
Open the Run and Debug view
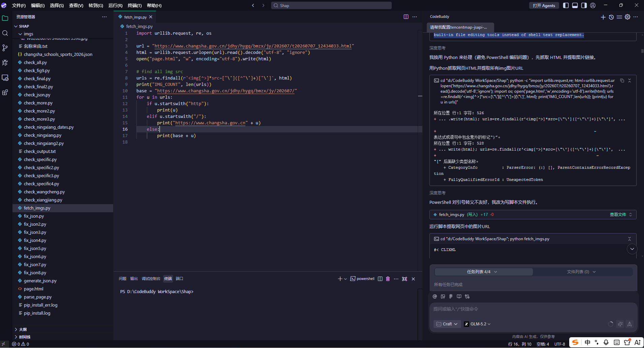5,63
